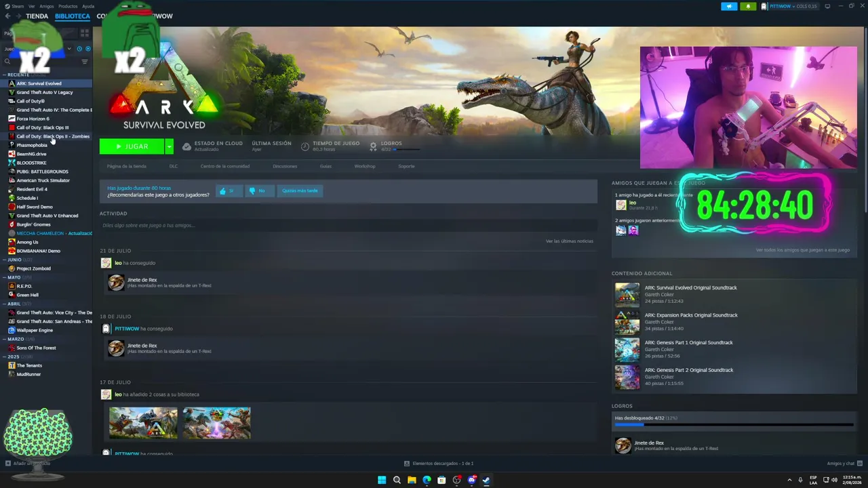Open the Guías link

(x=325, y=166)
